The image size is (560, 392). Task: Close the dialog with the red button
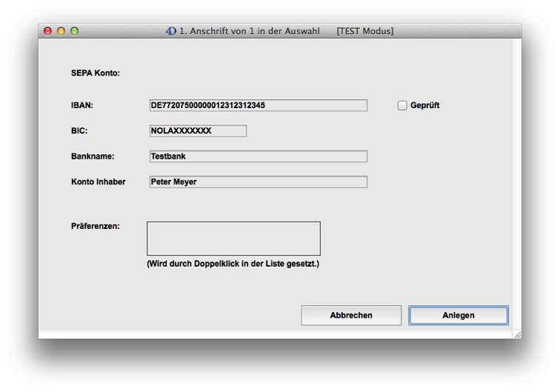coord(48,31)
